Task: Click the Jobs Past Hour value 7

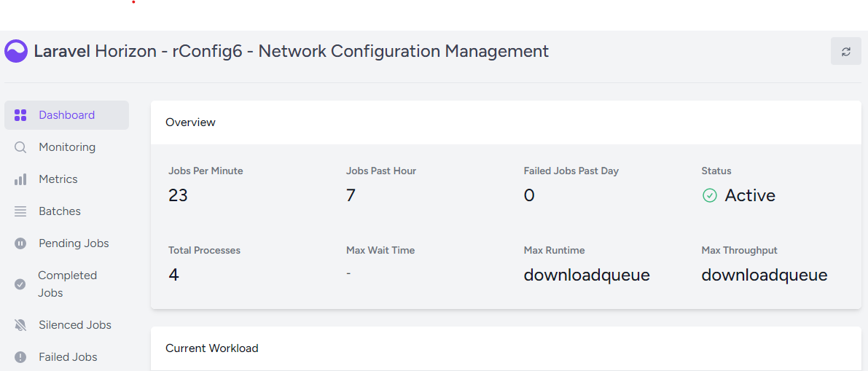Action: coord(351,195)
